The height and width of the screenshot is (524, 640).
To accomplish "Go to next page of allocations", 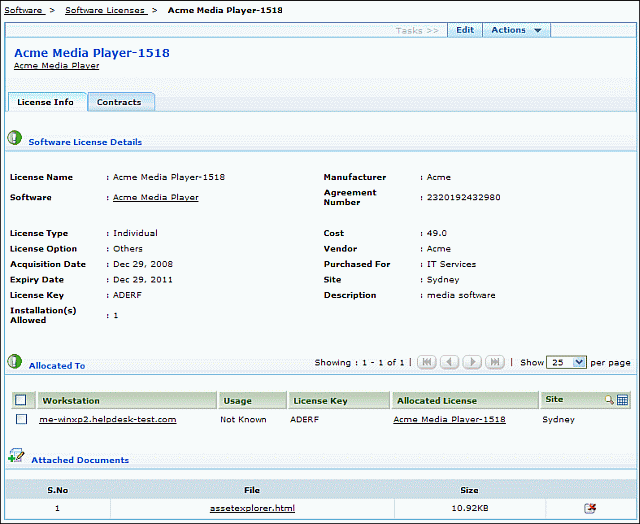I will point(472,362).
